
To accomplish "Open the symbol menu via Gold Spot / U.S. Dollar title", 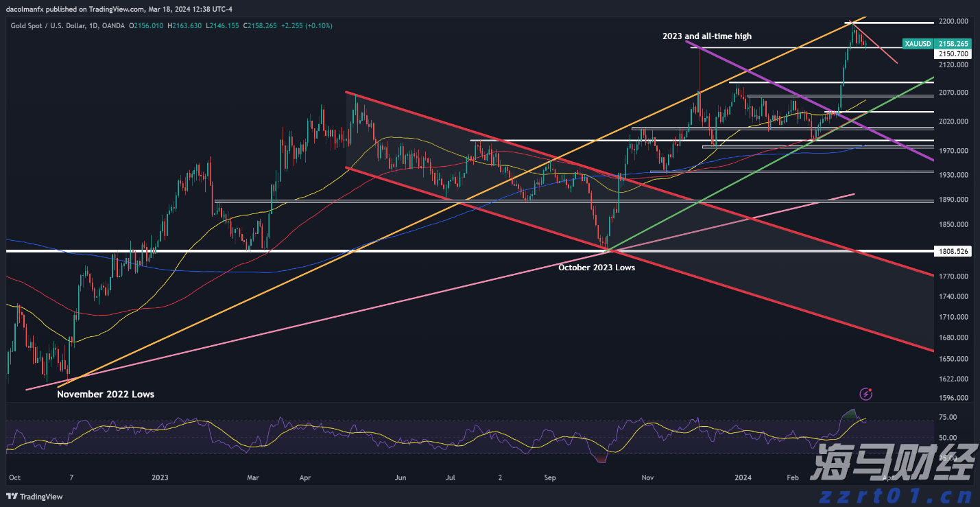I will tap(48, 25).
